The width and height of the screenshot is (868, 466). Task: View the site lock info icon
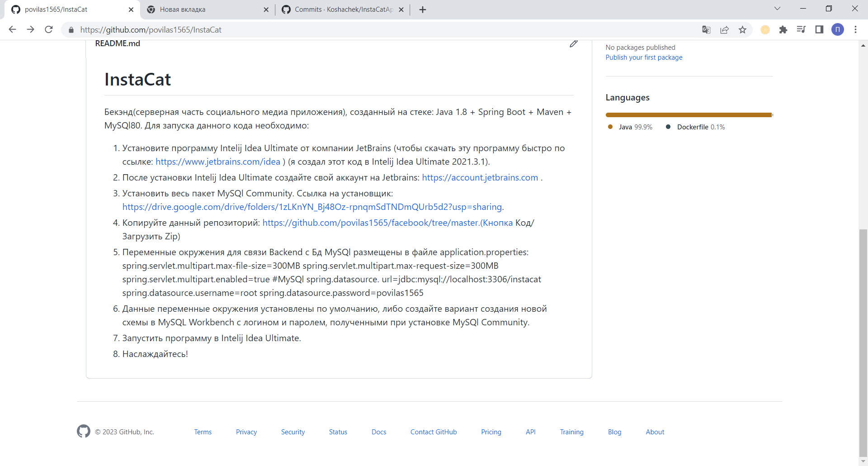point(71,30)
